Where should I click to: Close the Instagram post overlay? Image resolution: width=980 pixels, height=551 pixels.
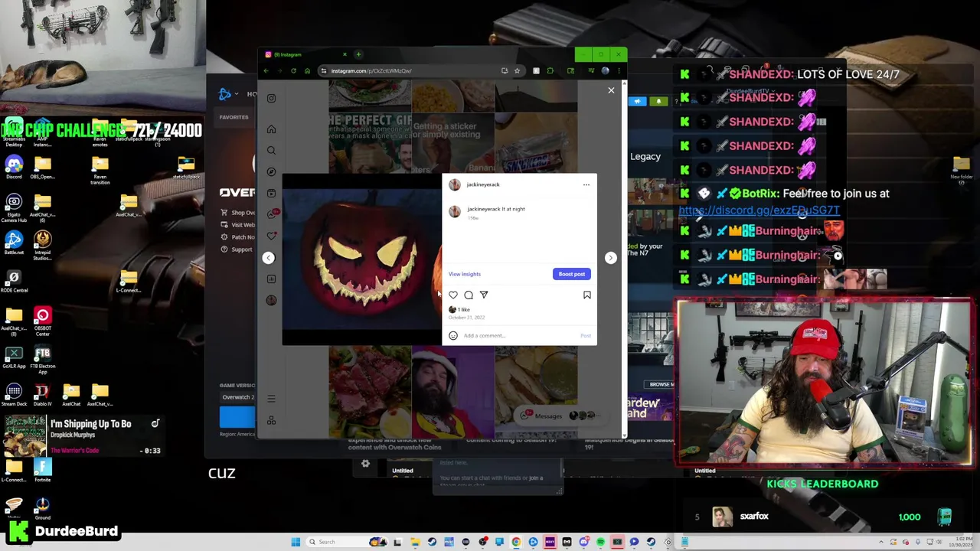(611, 90)
